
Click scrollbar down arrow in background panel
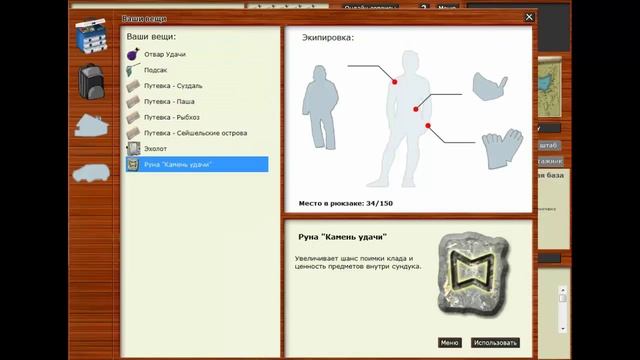563,329
